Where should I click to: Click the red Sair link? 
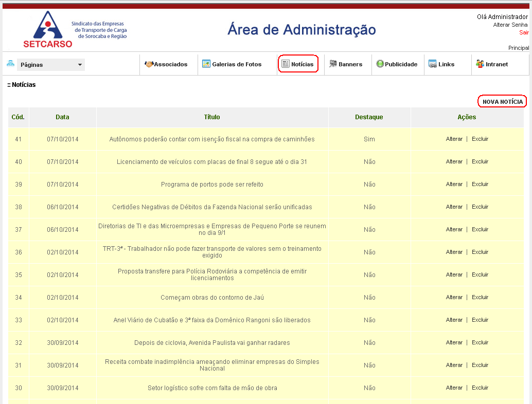[x=524, y=32]
